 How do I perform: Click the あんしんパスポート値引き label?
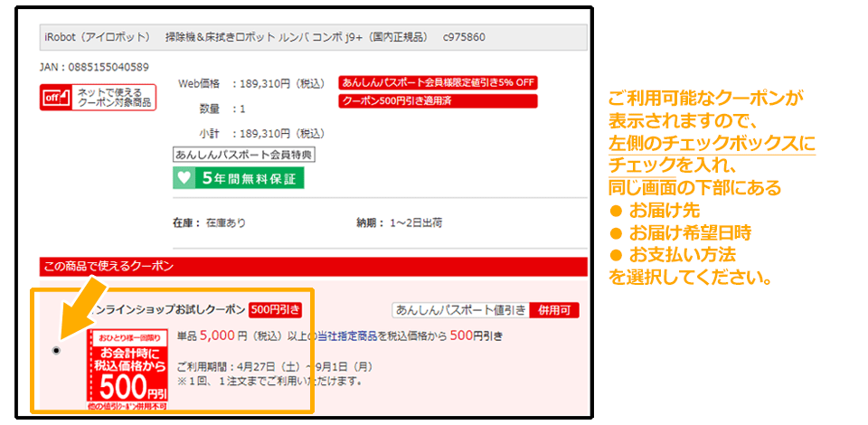pos(460,310)
